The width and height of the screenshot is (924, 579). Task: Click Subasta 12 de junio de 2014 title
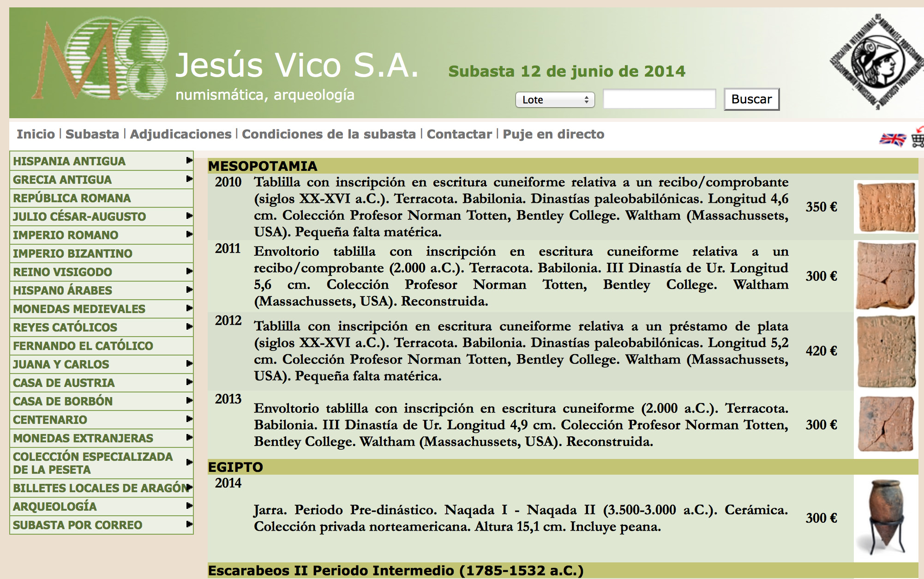[567, 71]
